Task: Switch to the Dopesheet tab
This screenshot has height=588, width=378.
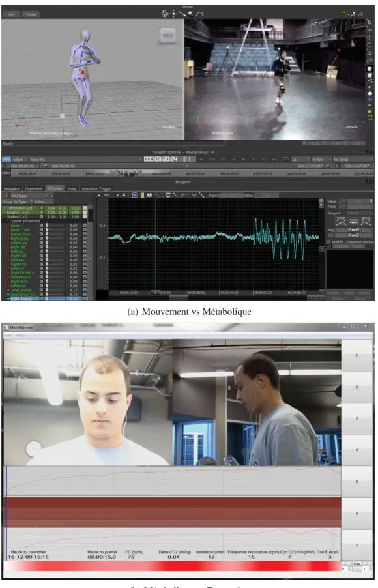Action: tap(34, 188)
